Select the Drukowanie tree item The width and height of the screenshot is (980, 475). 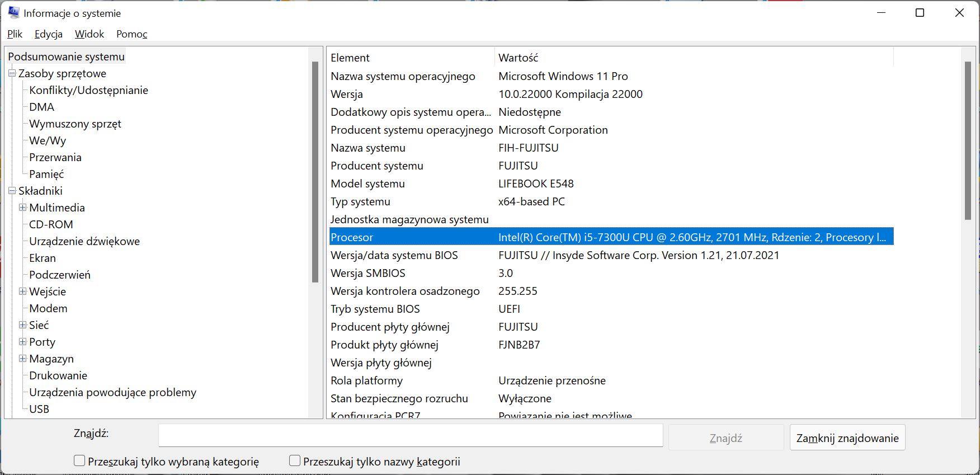point(58,375)
